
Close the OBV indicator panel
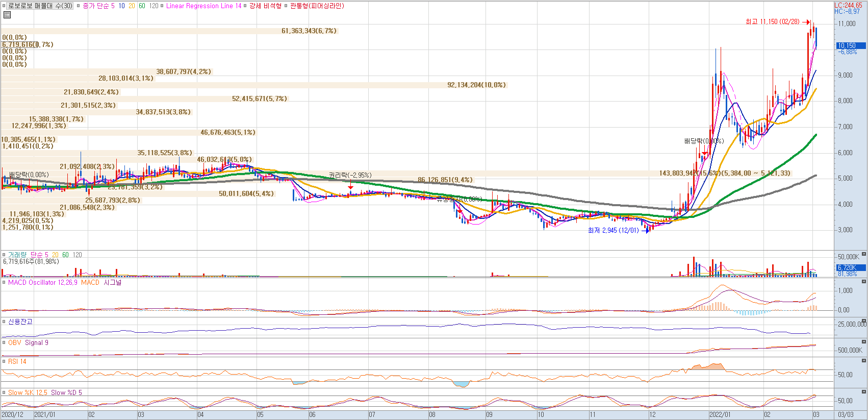pos(864,342)
